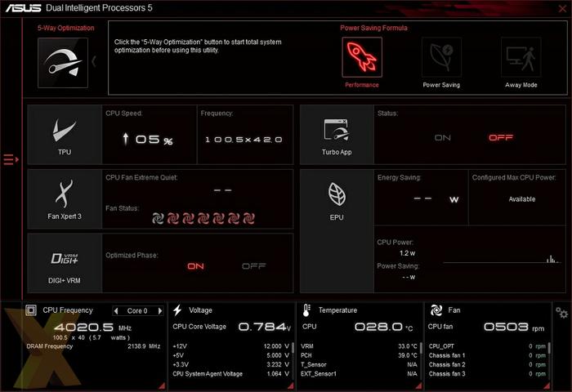Screen dimensions: 572x392
Task: Click the CPU temperature 028.0 readout
Action: 384,327
